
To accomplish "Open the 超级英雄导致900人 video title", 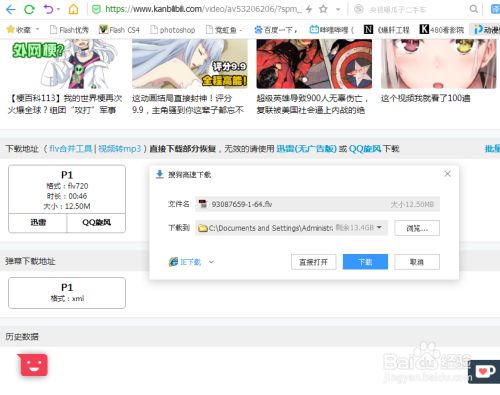I will coord(312,104).
